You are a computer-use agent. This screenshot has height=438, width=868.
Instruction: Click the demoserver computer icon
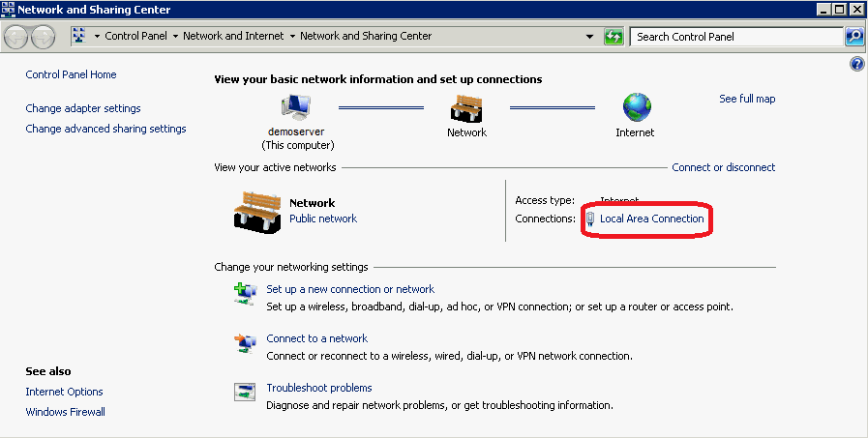pyautogui.click(x=297, y=106)
